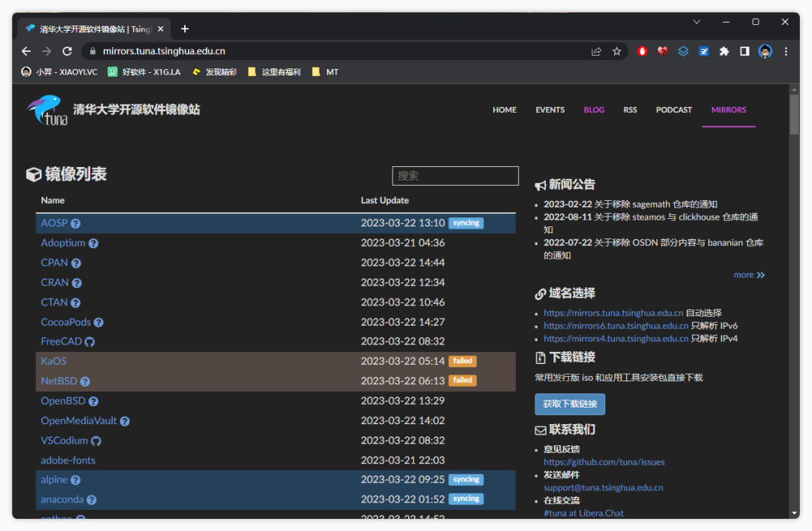Open the browser Extensions puzzle icon
Image resolution: width=812 pixels, height=531 pixels.
click(x=724, y=51)
